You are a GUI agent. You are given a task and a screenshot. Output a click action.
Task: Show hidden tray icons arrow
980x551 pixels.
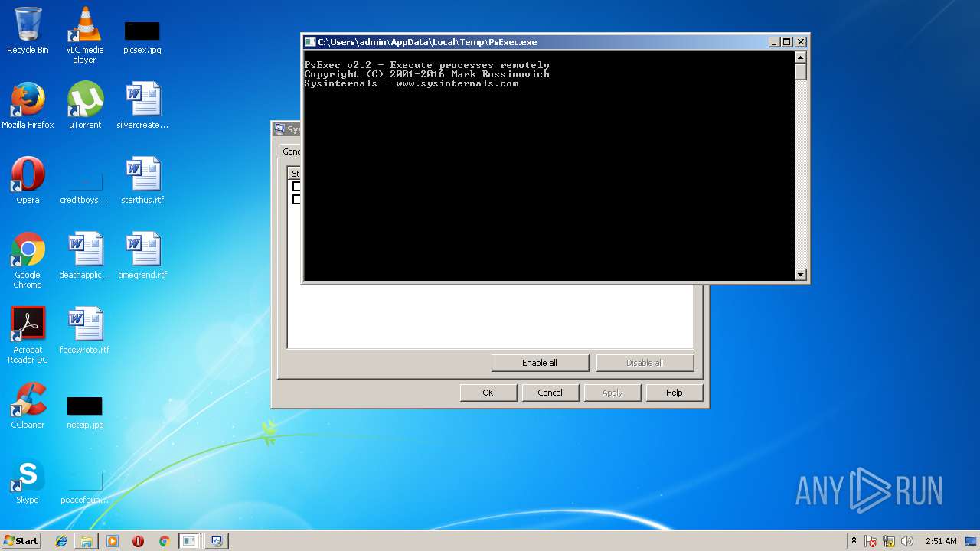pos(854,540)
